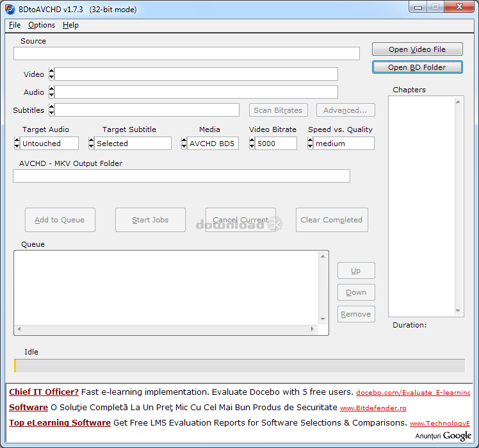The width and height of the screenshot is (479, 448).
Task: Click the Chapters list scrollbar down arrow
Action: tap(459, 311)
